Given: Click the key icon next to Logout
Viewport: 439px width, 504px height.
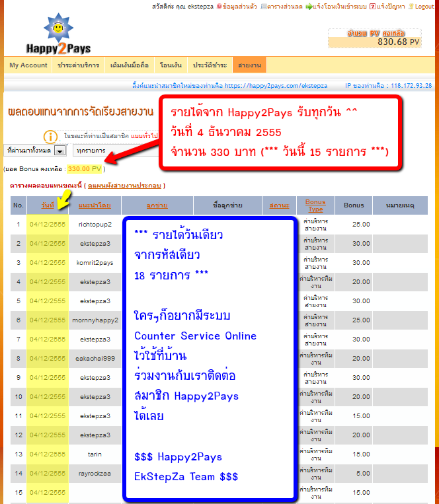Looking at the screenshot, I should [411, 7].
